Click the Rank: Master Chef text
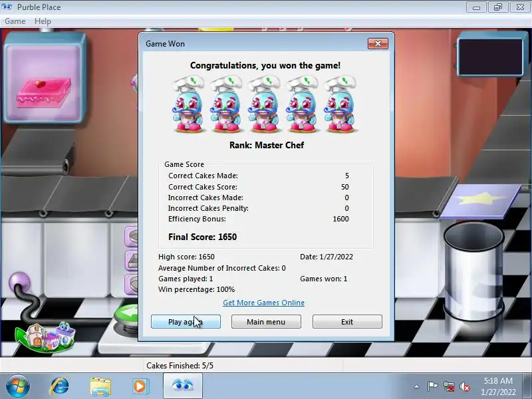 point(267,145)
